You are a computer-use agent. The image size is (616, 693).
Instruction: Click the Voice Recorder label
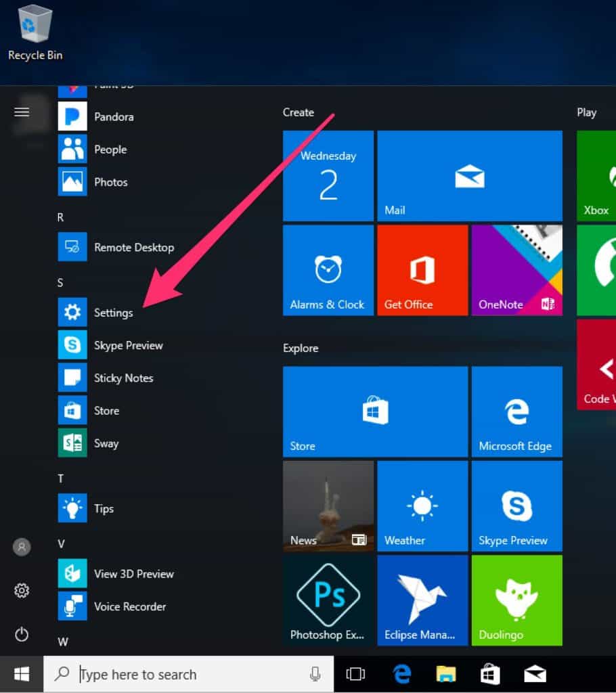click(130, 606)
